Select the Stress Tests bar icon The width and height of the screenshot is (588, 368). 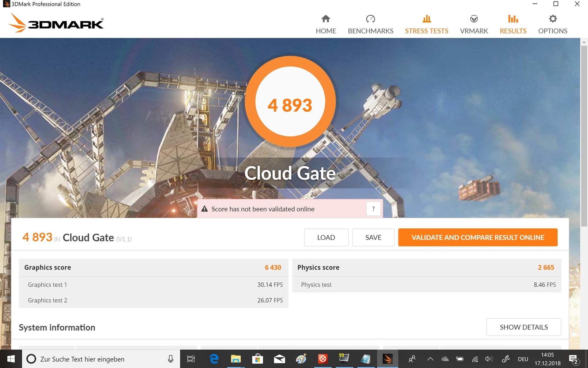click(426, 19)
